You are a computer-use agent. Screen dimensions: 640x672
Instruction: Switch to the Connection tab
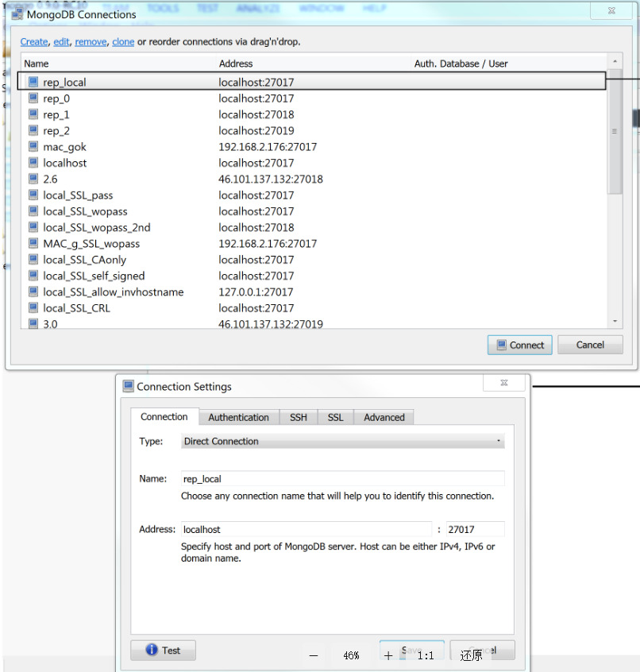[164, 417]
